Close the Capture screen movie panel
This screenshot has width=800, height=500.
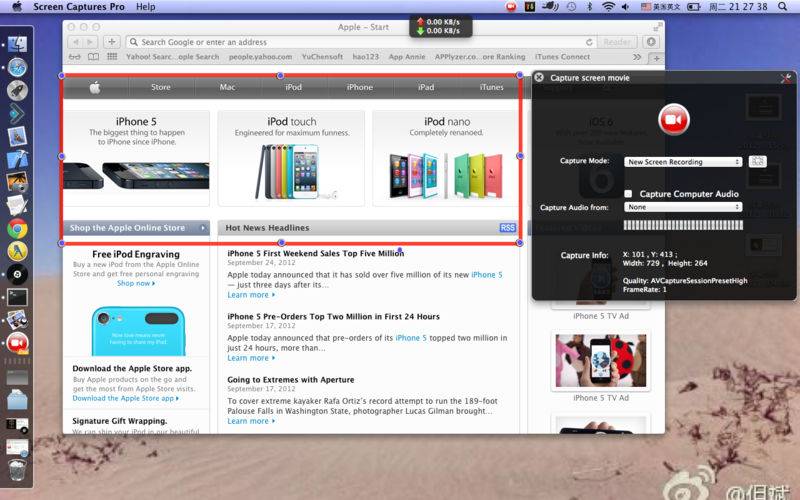coord(539,77)
